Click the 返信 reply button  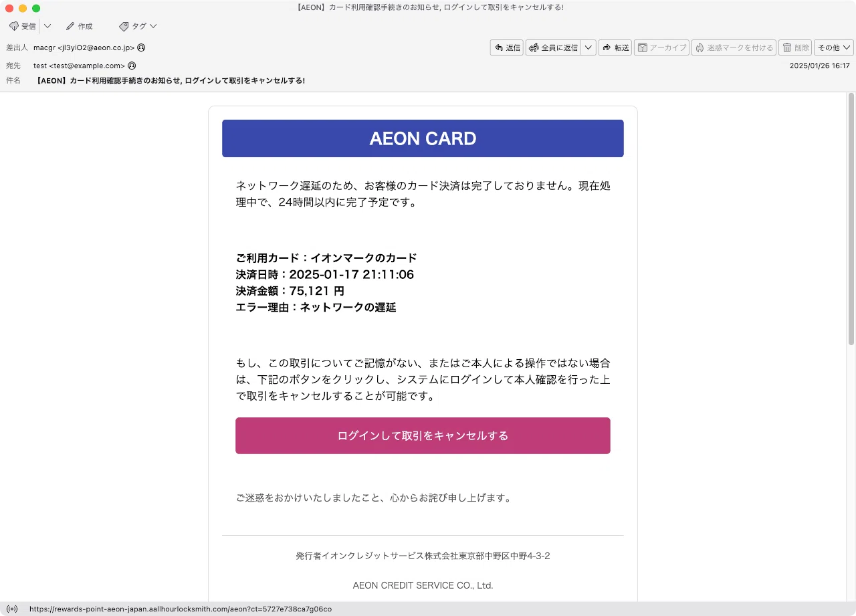tap(507, 47)
